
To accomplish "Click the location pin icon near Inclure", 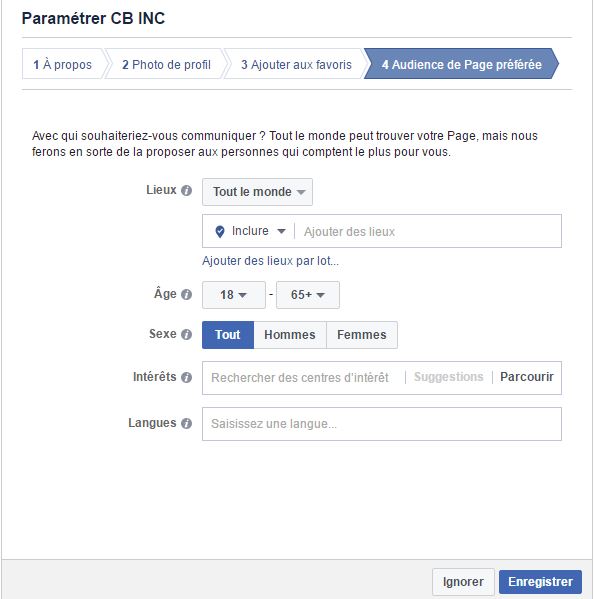I will pos(220,232).
